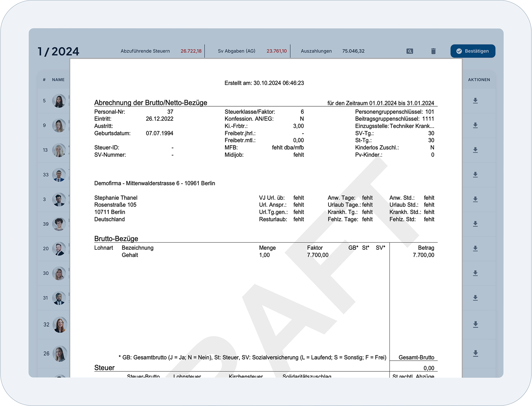Select avatar of employee number 20
The height and width of the screenshot is (406, 532).
[59, 249]
